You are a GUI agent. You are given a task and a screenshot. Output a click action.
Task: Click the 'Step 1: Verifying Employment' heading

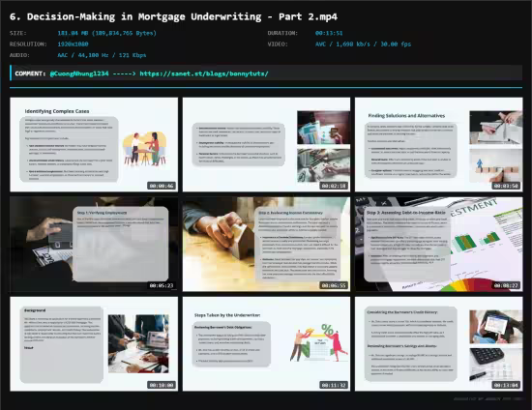102,213
